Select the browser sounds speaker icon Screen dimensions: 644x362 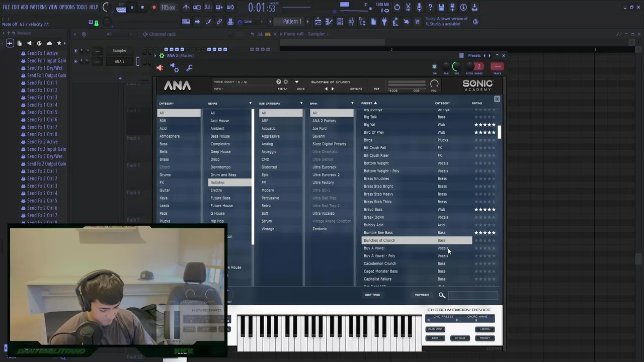[x=29, y=43]
